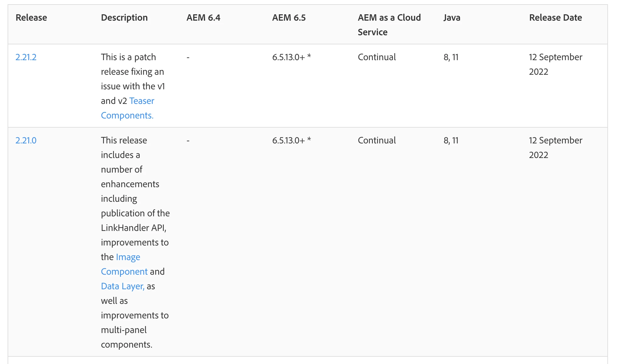Click the Description column header
The image size is (618, 364).
click(124, 18)
